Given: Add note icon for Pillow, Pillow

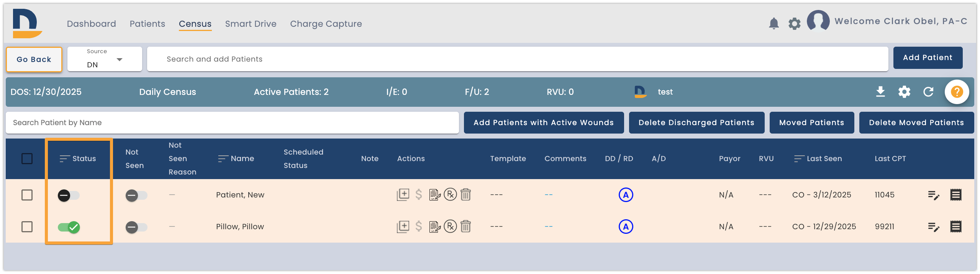Looking at the screenshot, I should click(x=403, y=227).
